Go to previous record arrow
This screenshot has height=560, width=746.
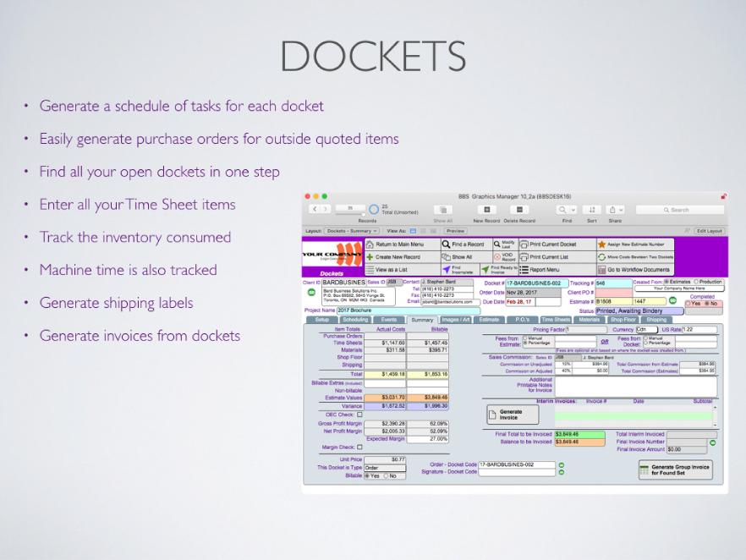315,209
